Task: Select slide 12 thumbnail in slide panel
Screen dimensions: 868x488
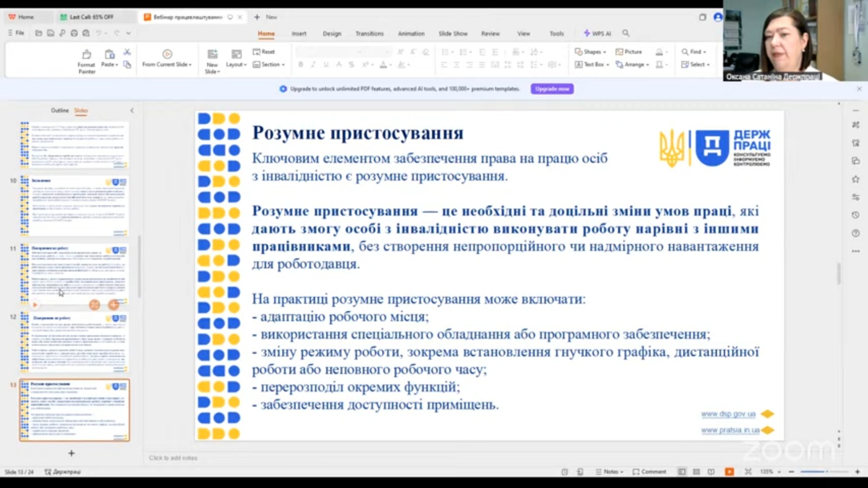Action: pos(75,343)
